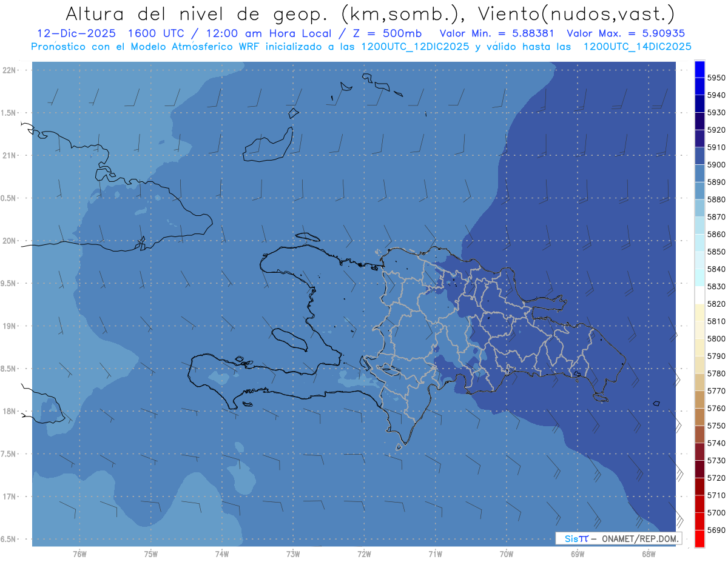Click the bright red band below 5690
This screenshot has height=562, width=728.
(x=699, y=538)
